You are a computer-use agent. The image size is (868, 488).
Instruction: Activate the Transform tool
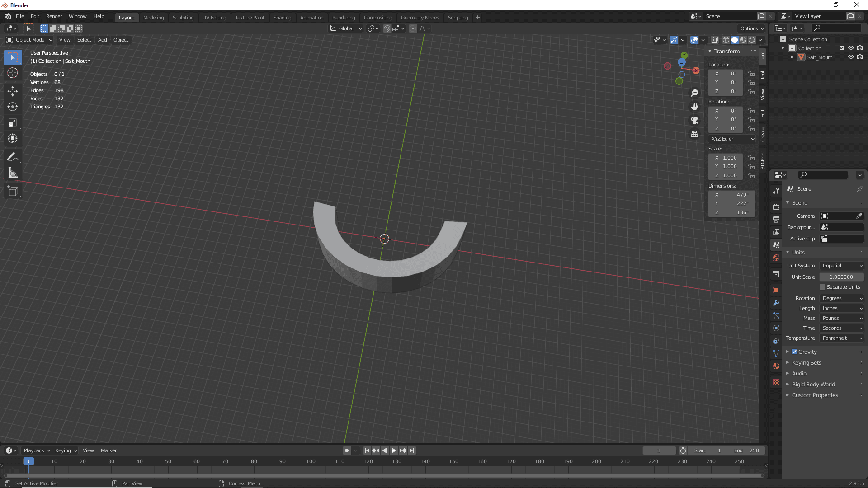pos(13,138)
